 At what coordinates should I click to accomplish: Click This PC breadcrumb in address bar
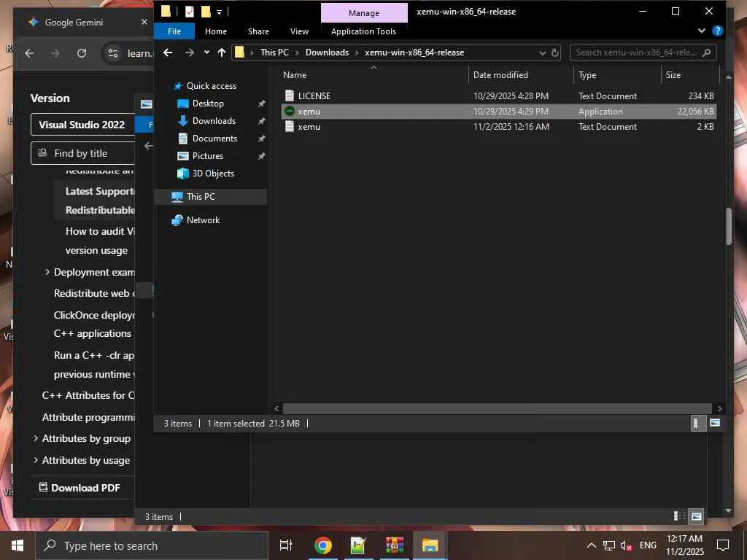274,52
